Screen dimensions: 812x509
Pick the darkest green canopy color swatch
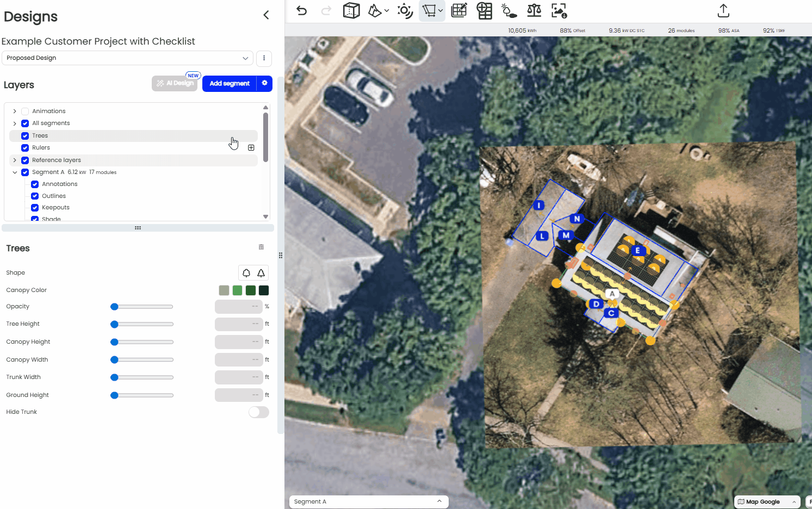coord(264,290)
